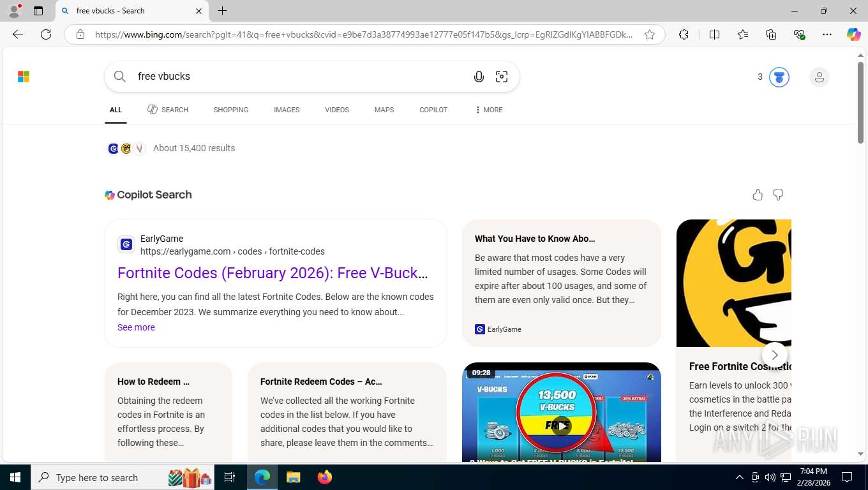Image resolution: width=868 pixels, height=490 pixels.
Task: Refresh the Bing page
Action: pos(46,34)
